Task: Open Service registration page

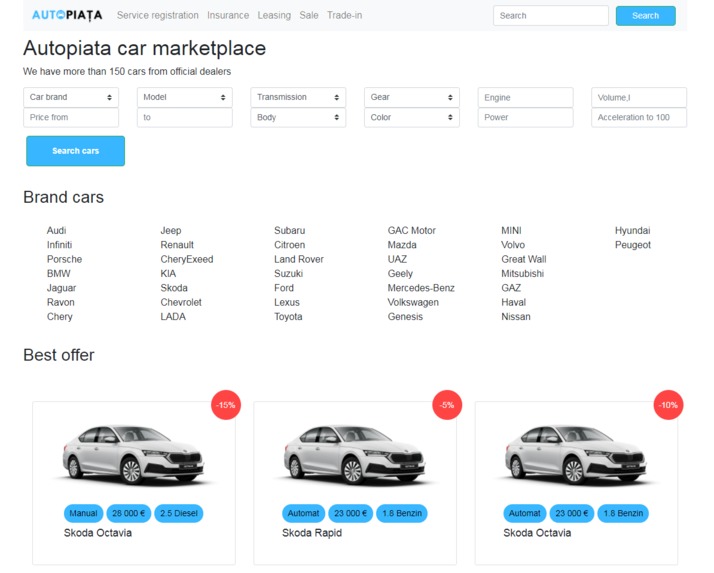Action: point(158,15)
